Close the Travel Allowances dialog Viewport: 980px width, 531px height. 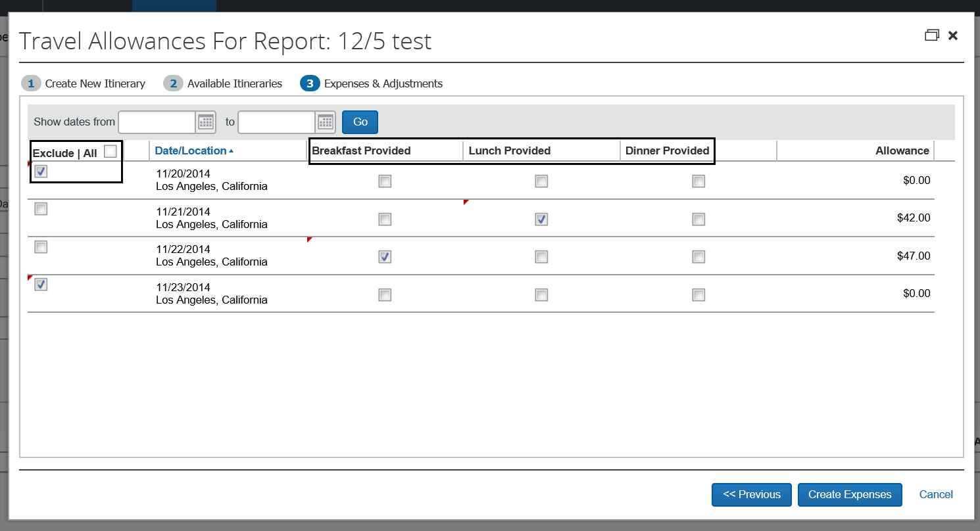click(x=953, y=35)
